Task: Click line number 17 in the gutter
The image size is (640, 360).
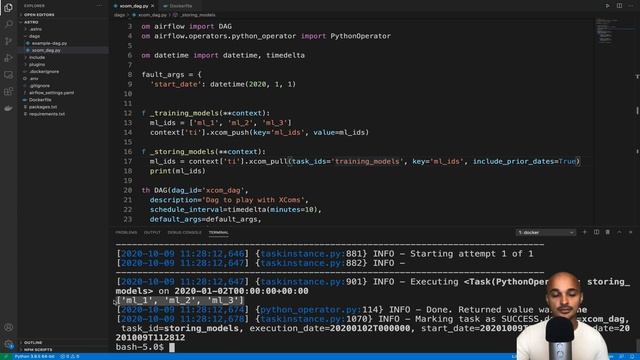Action: pyautogui.click(x=128, y=162)
